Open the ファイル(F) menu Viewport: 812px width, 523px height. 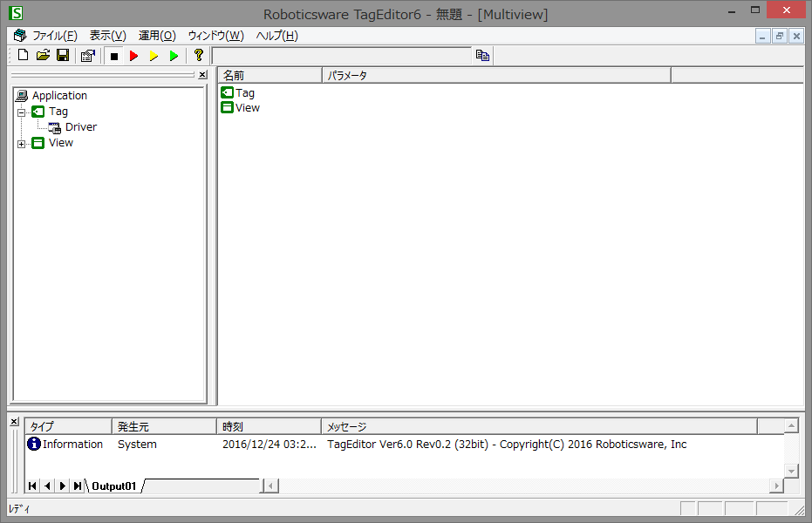(55, 36)
